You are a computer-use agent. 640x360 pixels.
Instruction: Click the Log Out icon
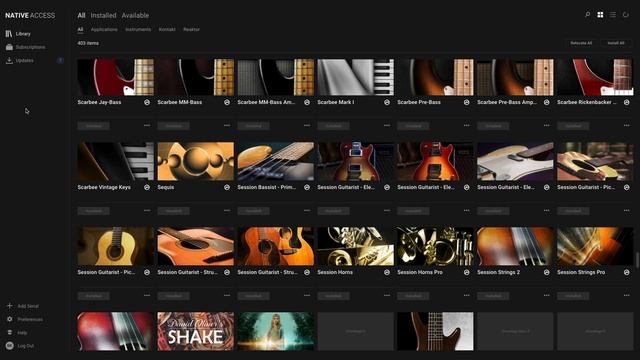(9, 346)
